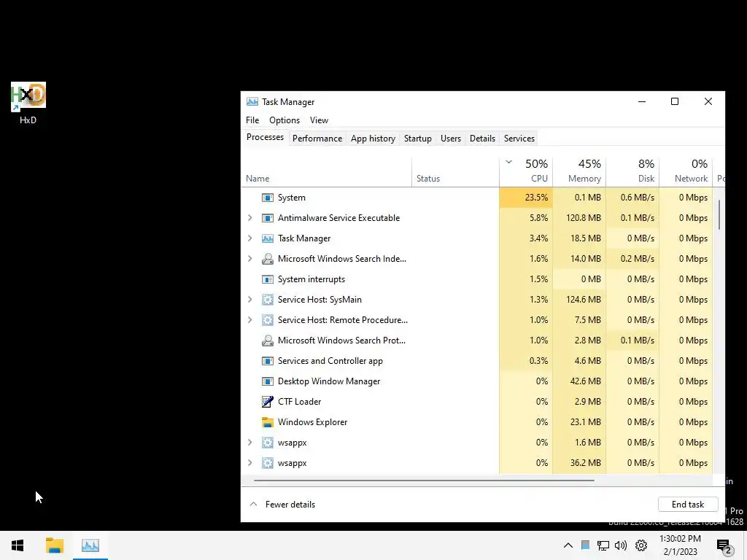Click the Antimalware Service Executable icon
The width and height of the screenshot is (747, 560).
click(x=268, y=218)
